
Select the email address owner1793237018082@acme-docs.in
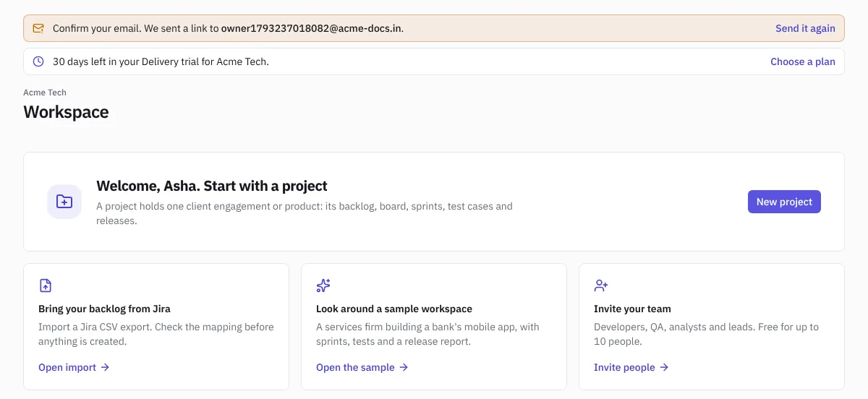(312, 28)
